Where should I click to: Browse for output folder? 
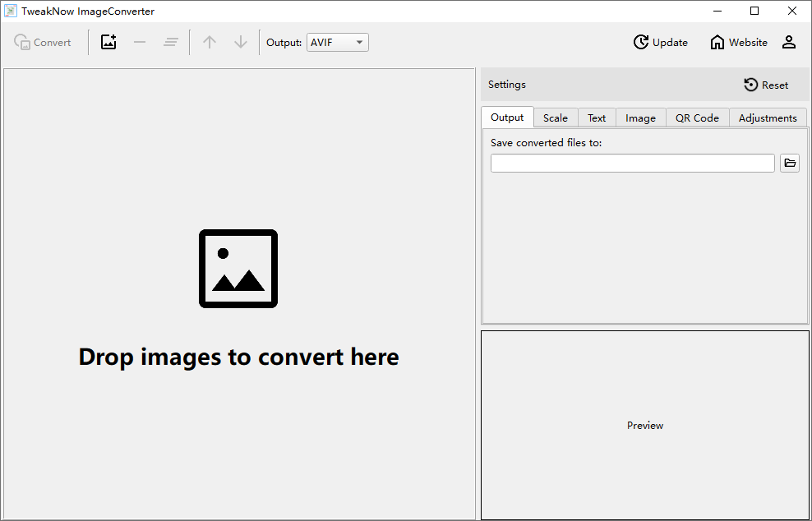click(789, 163)
